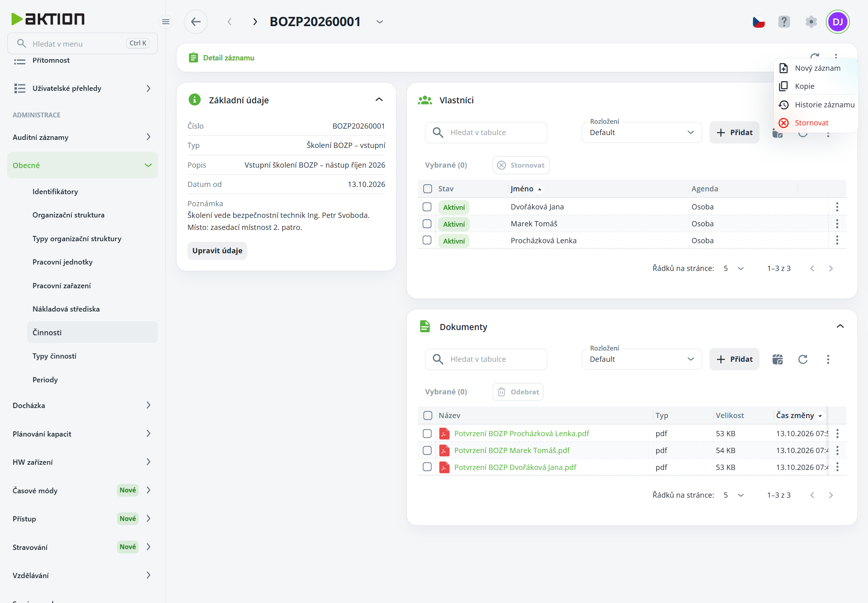Open Potvrzení BOZP Procházková Lenka.pdf link
Viewport: 868px width, 603px height.
[x=522, y=434]
